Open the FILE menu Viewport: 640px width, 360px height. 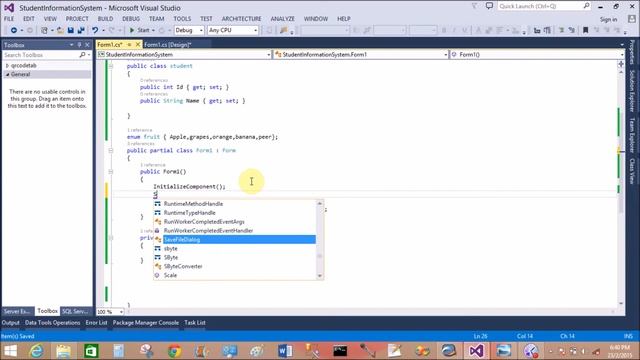coord(9,19)
